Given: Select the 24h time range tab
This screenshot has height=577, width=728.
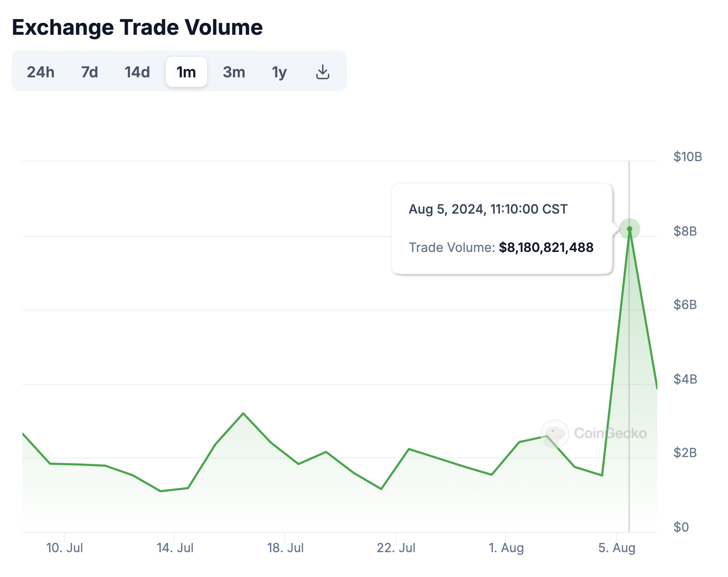Looking at the screenshot, I should 40,72.
